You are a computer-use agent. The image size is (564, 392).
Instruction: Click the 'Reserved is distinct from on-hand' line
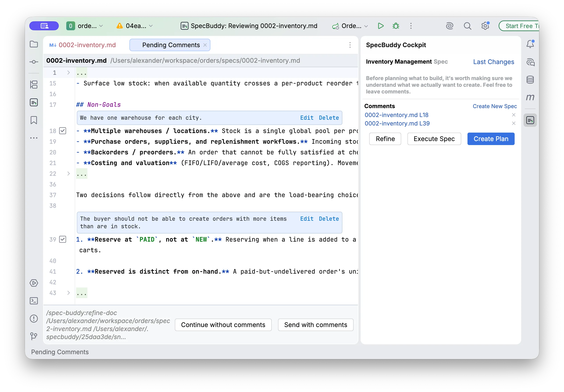pos(217,271)
